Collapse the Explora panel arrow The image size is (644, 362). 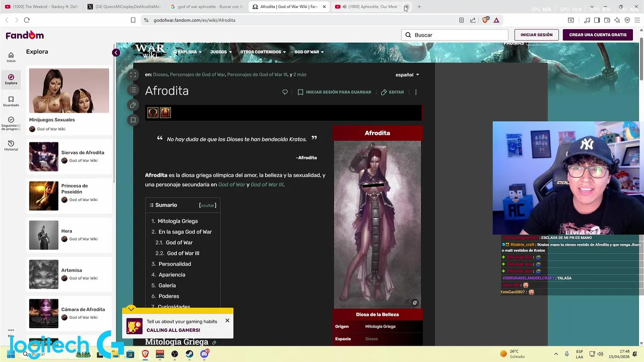click(x=116, y=52)
